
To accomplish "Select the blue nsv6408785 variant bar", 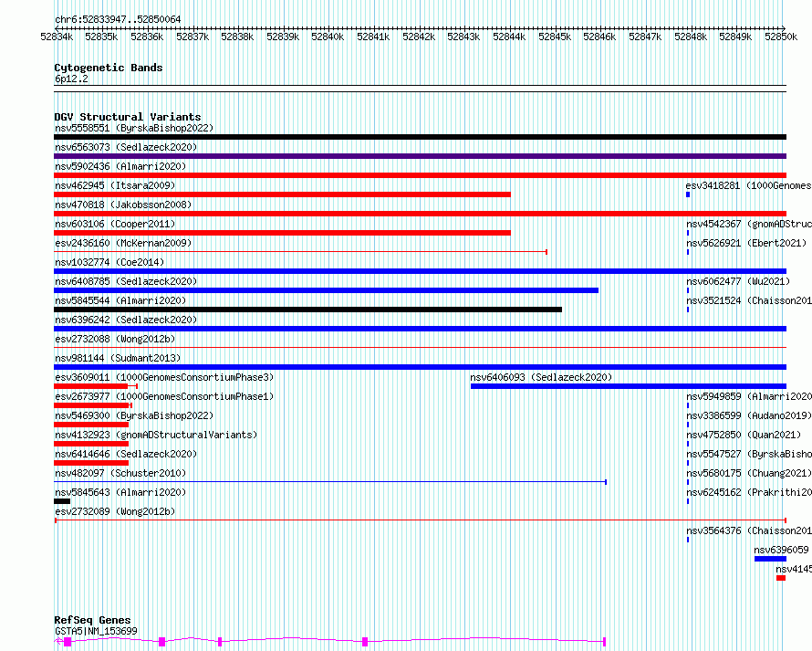I will coord(327,290).
